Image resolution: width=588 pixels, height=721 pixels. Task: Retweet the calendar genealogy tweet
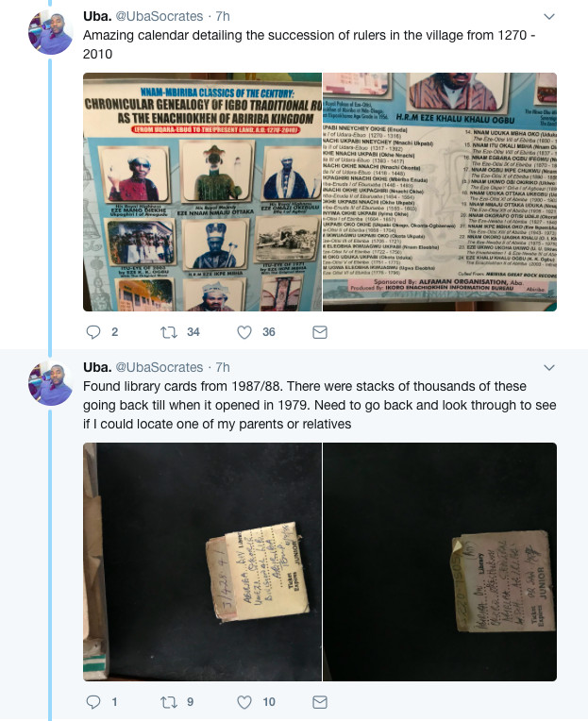[169, 332]
